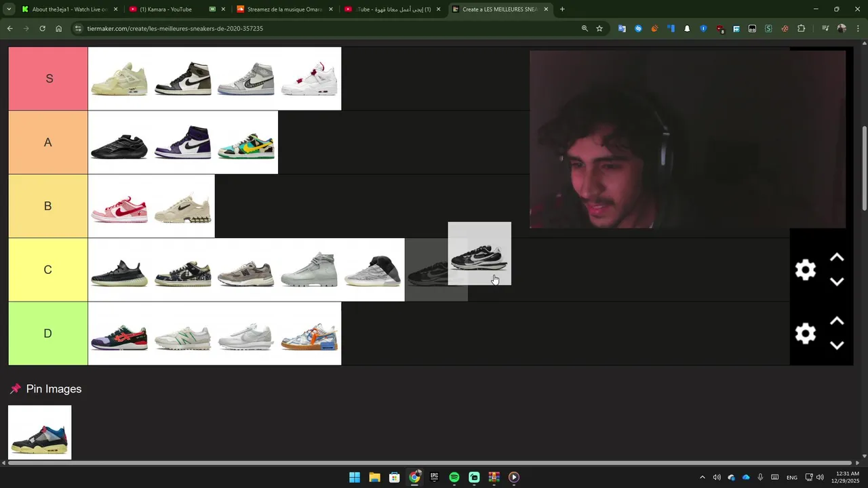
Task: Show hidden system tray icons
Action: [x=702, y=477]
